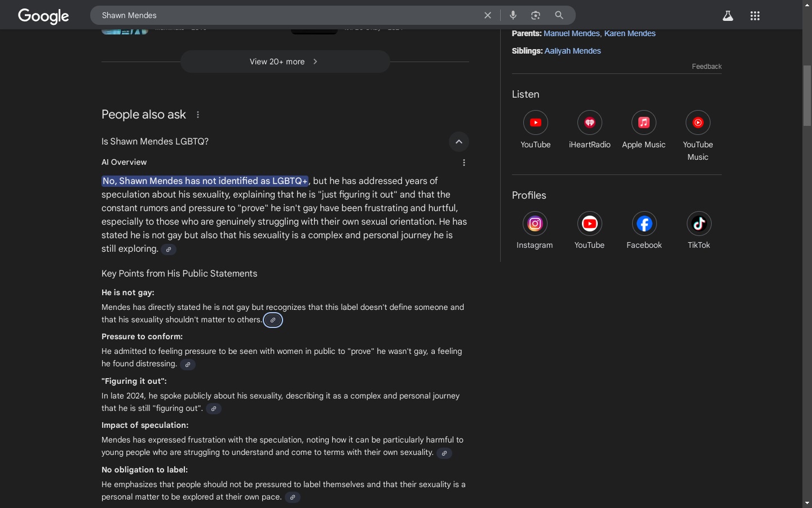Click the 'AI Overview' label
The height and width of the screenshot is (508, 812).
pos(124,162)
